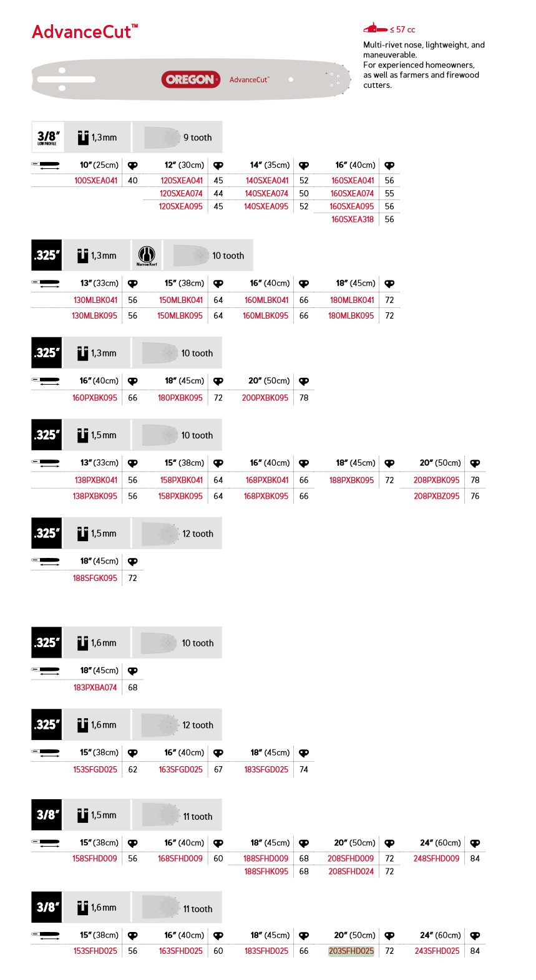Click the gauge icon next to NarrowKerf
536x980 pixels.
83,256
